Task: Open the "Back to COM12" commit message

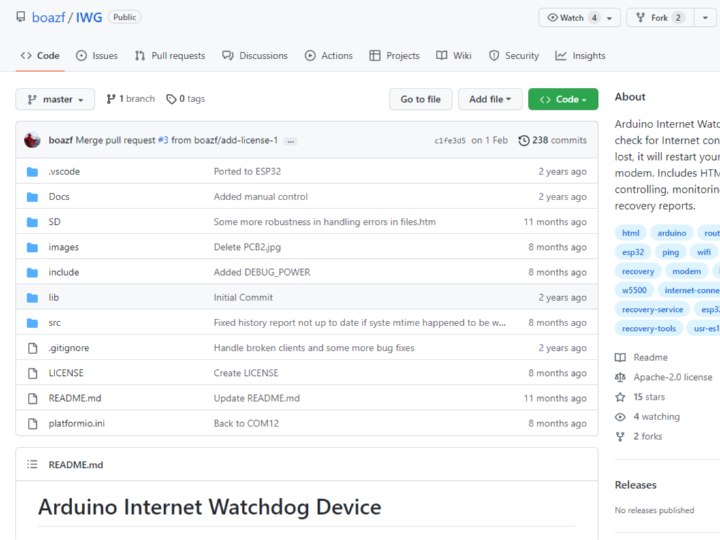Action: pos(246,424)
